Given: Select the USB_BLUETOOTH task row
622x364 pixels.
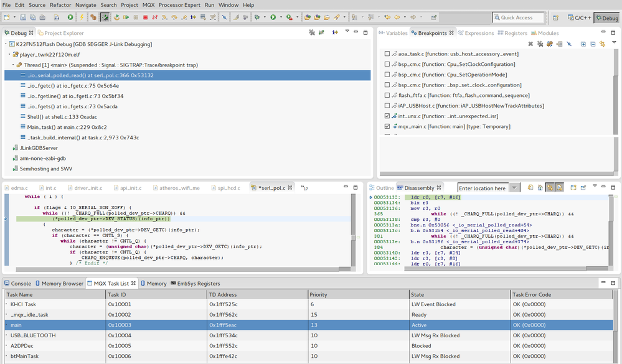Looking at the screenshot, I should pyautogui.click(x=33, y=335).
